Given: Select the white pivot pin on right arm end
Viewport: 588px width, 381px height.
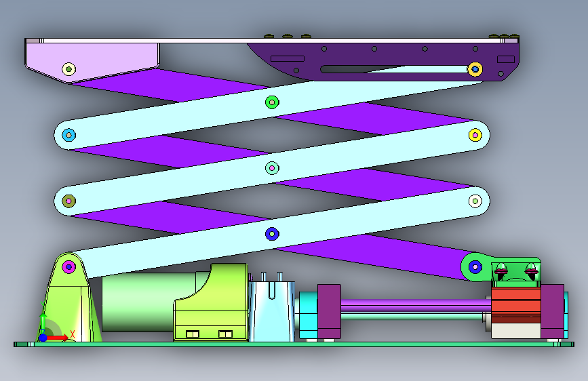Looking at the screenshot, I should 475,201.
